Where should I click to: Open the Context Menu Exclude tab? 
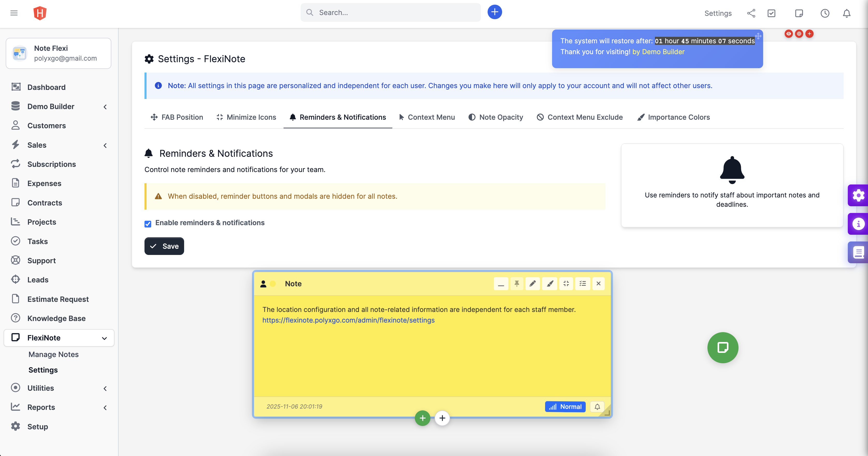click(x=580, y=117)
